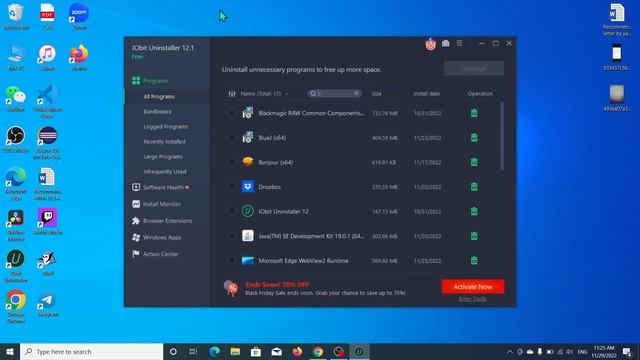Open Microsoft Store from the taskbar
Viewport: 640px width, 360px height.
tap(256, 351)
